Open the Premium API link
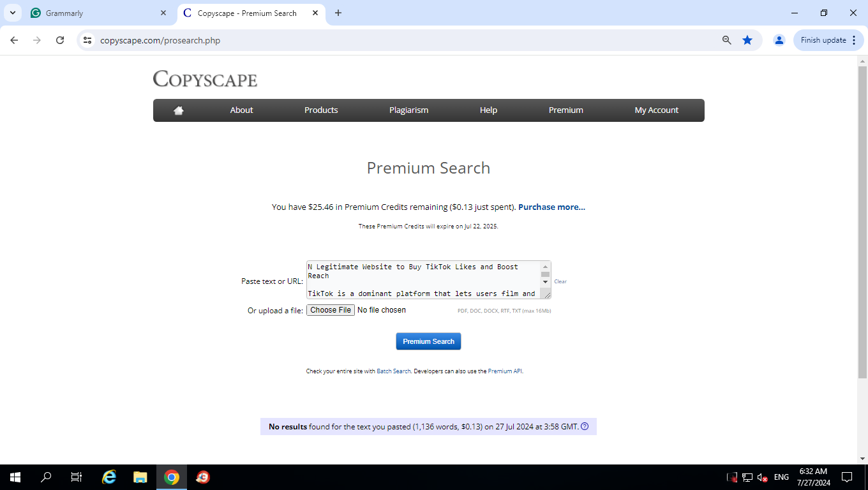Image resolution: width=868 pixels, height=490 pixels. [x=505, y=371]
